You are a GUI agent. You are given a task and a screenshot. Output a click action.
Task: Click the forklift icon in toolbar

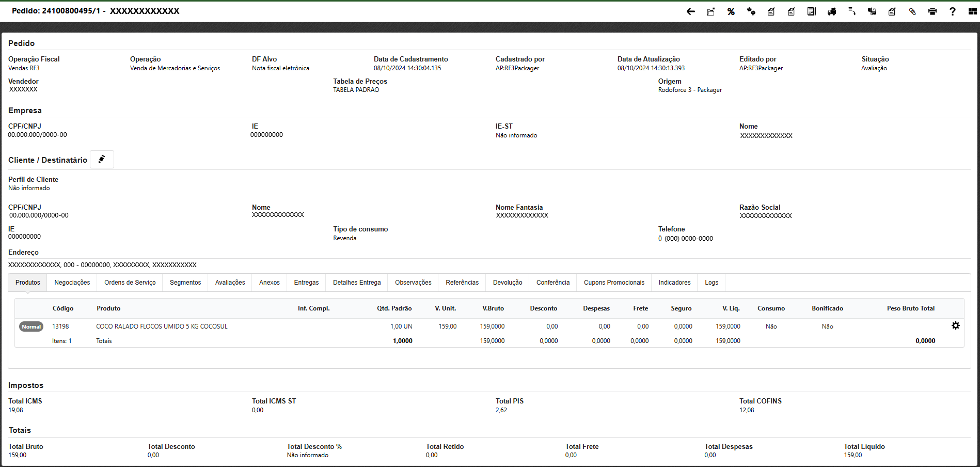[872, 11]
